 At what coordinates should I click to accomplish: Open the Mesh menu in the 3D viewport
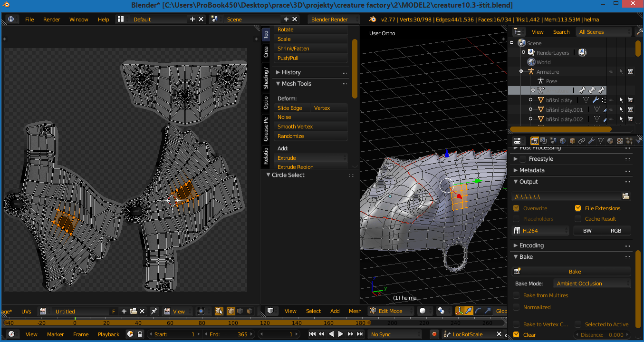(355, 311)
